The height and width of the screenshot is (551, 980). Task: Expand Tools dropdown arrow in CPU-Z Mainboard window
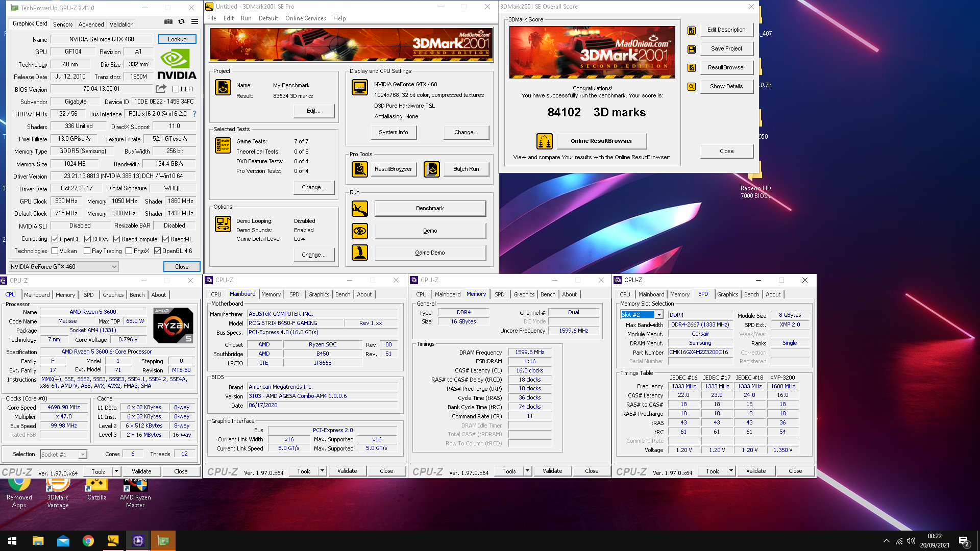(322, 471)
